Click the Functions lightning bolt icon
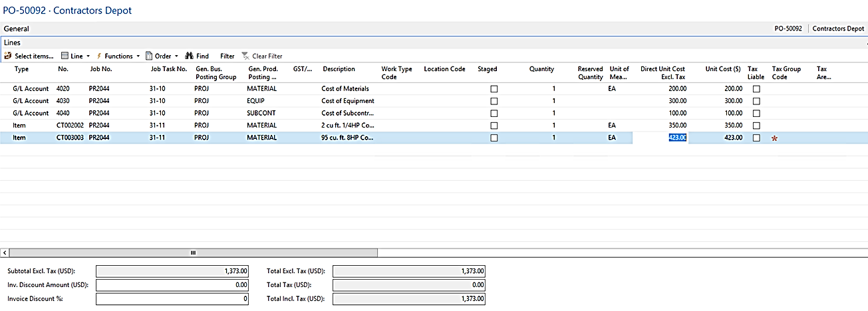The image size is (868, 311). (x=99, y=56)
